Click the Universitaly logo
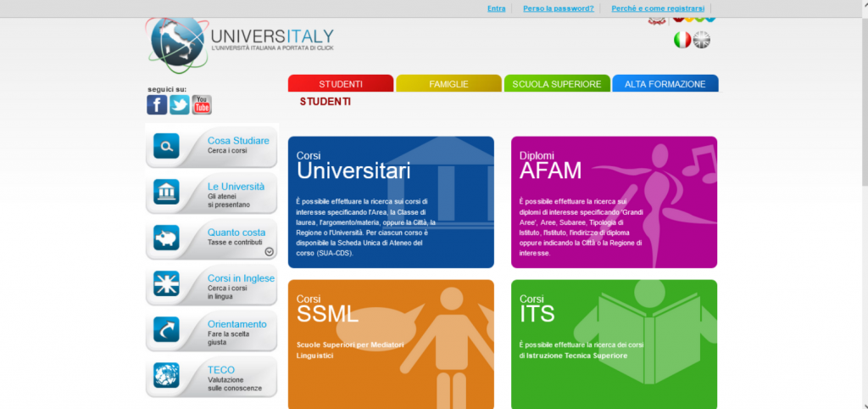 (240, 42)
